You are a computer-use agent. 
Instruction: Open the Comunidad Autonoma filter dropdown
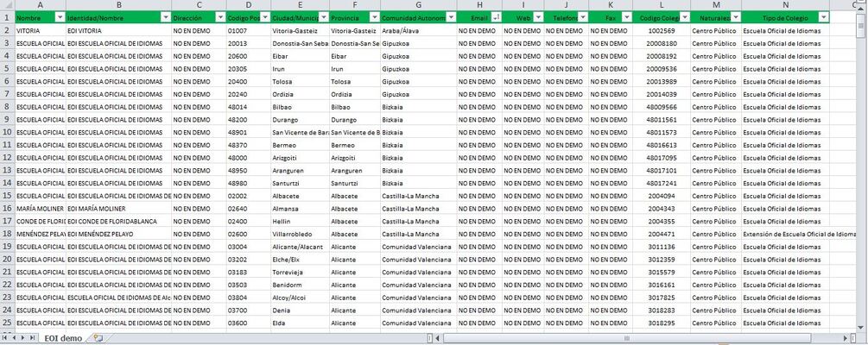[x=451, y=18]
